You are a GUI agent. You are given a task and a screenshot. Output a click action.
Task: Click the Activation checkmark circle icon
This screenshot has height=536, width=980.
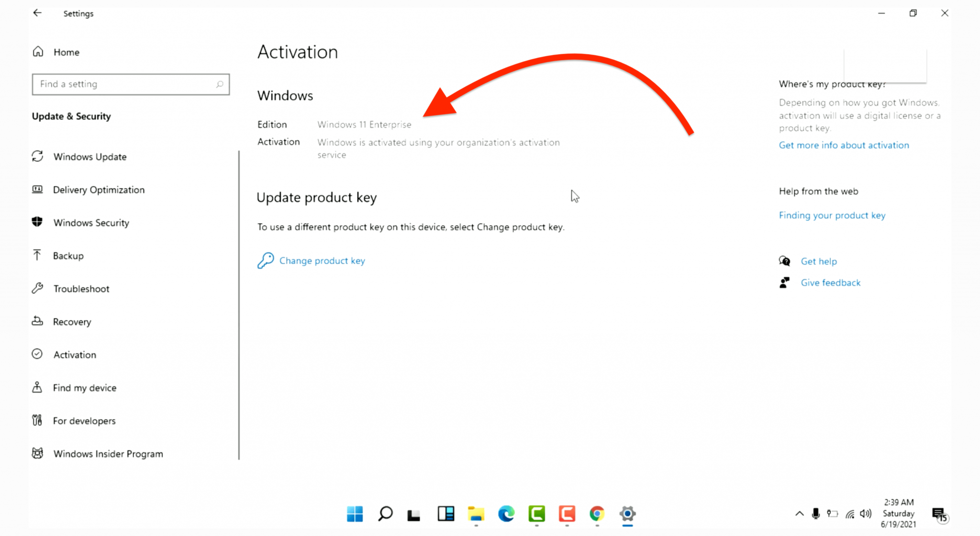37,354
